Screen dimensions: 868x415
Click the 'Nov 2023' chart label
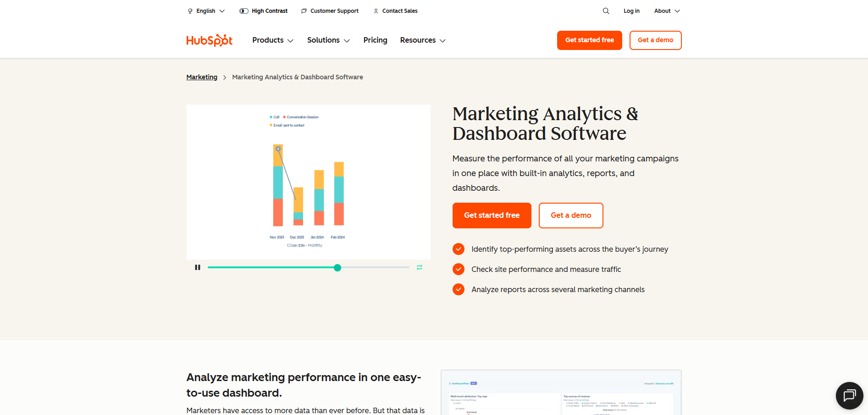tap(277, 237)
